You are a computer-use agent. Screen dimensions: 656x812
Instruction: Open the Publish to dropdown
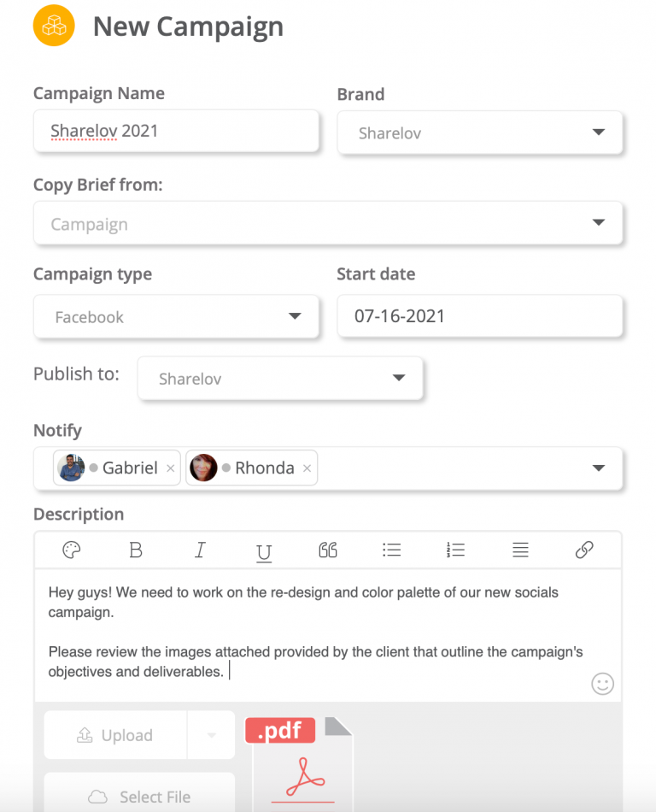click(399, 378)
